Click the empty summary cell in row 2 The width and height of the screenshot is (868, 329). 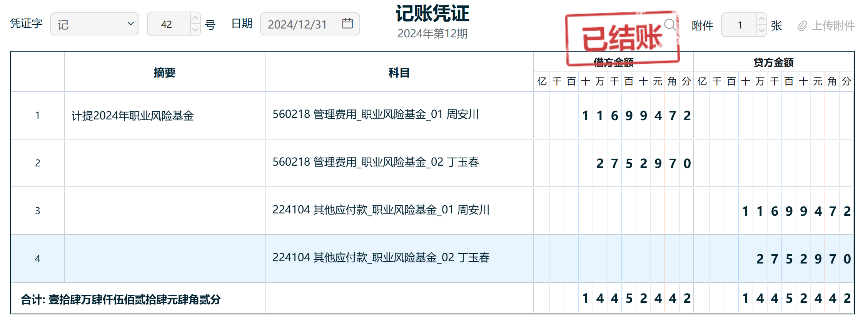click(x=164, y=163)
